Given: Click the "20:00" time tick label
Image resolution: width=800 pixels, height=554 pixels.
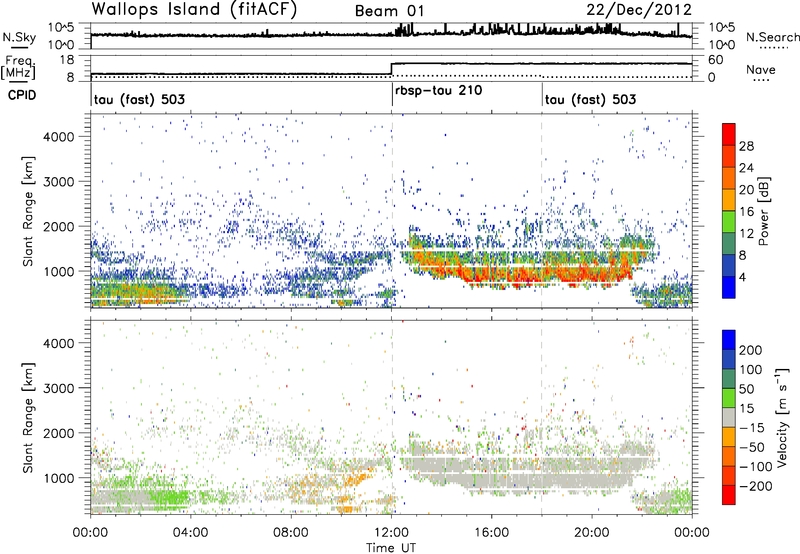Looking at the screenshot, I should coord(591,533).
